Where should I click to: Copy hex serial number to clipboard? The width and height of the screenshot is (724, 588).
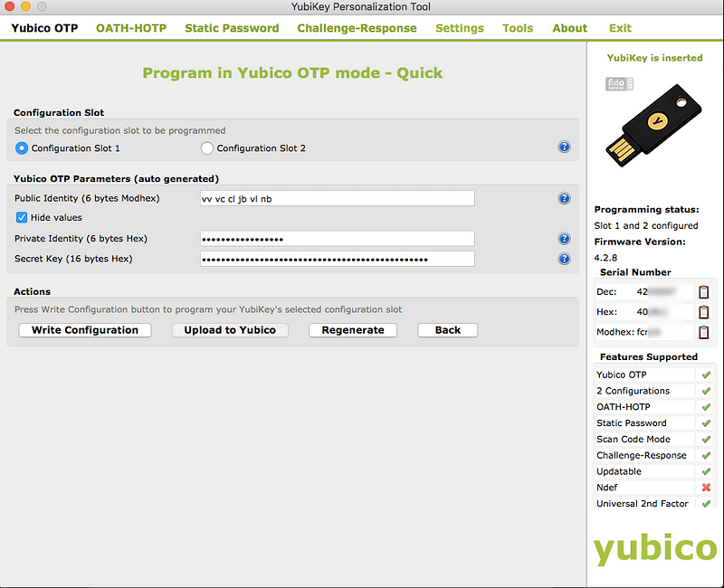click(x=703, y=312)
